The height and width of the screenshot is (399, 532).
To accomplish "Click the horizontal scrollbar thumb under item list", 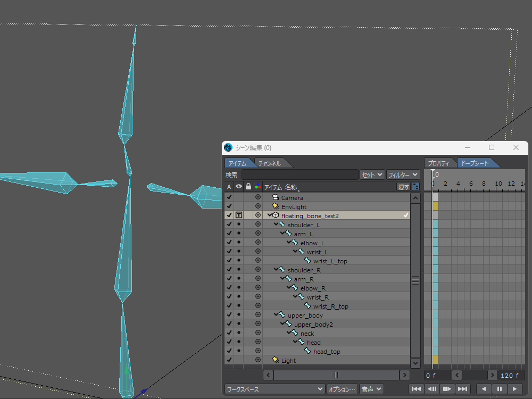I will [336, 375].
